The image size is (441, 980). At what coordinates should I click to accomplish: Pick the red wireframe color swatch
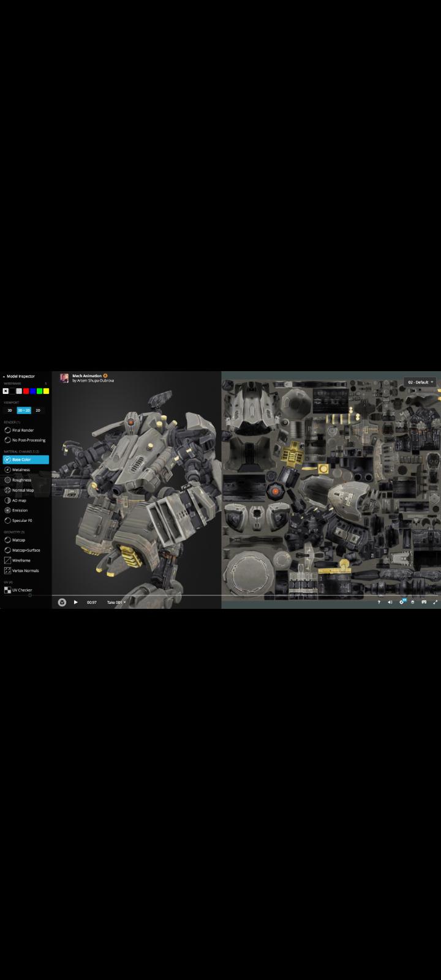(x=26, y=391)
